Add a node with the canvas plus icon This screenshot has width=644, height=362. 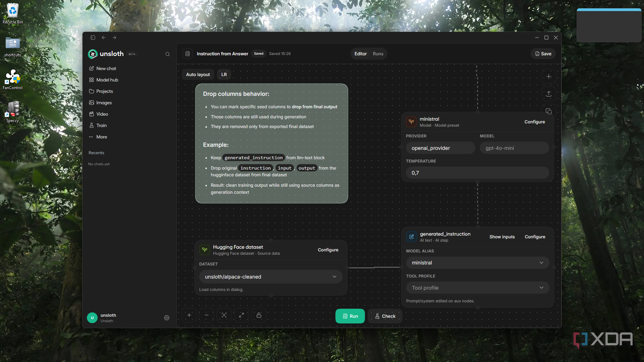tap(549, 76)
